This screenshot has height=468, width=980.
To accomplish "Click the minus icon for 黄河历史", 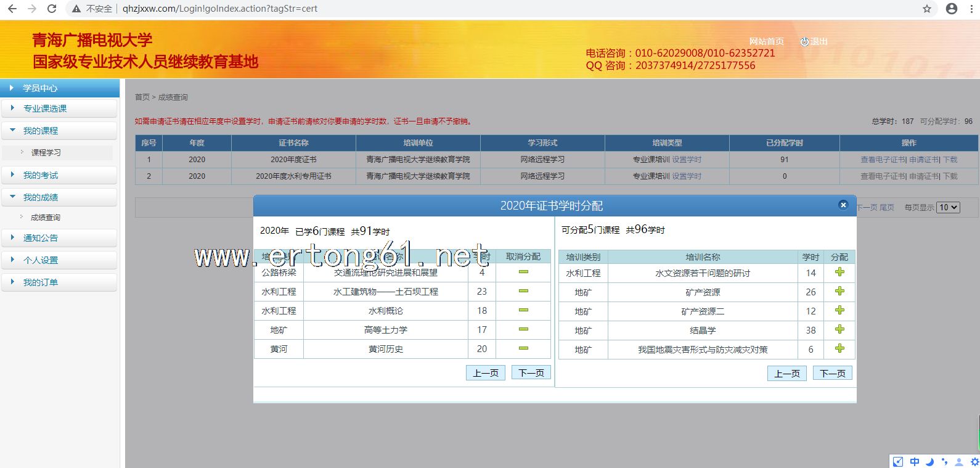I will [523, 348].
